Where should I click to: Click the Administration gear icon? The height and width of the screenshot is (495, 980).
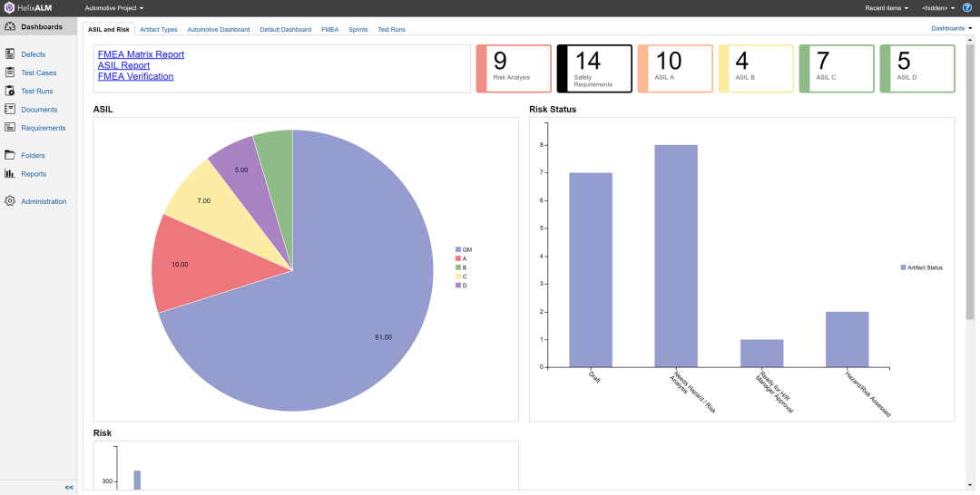[x=9, y=201]
